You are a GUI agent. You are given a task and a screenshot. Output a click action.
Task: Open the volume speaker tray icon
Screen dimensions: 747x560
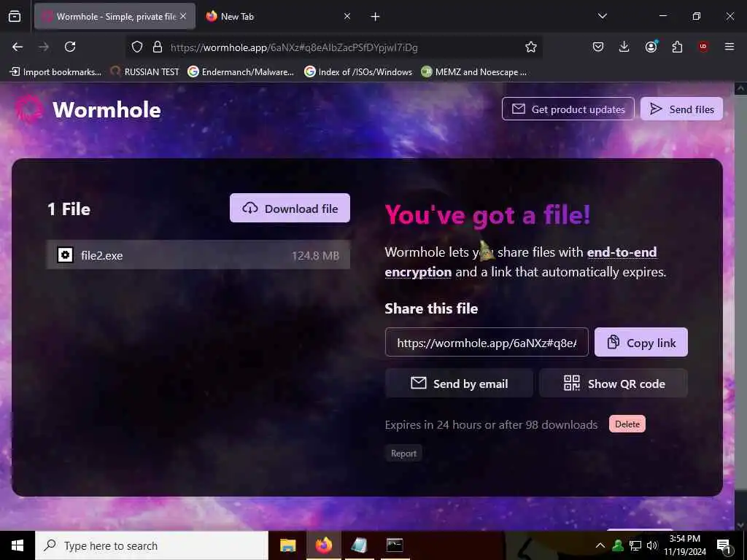652,545
